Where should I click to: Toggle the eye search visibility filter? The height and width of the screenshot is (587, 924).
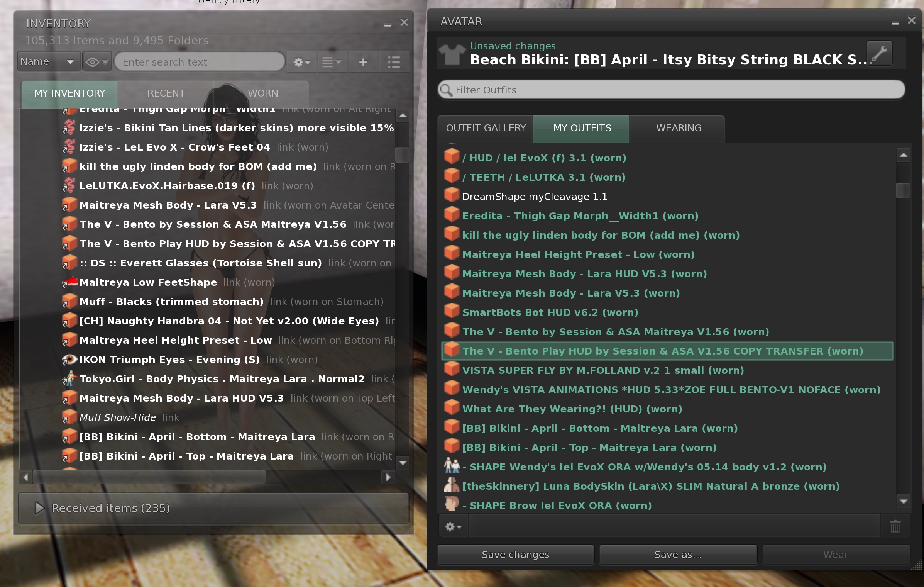pyautogui.click(x=97, y=62)
